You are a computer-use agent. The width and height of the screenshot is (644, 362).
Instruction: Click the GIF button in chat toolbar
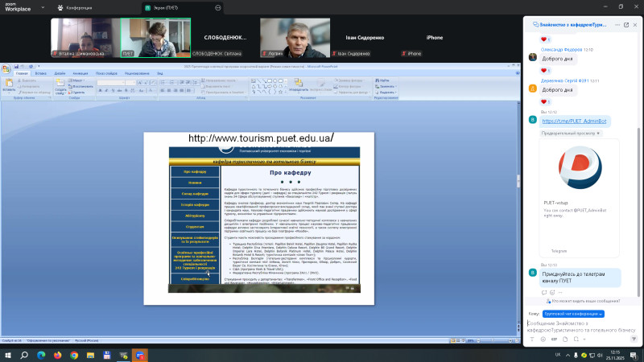(x=554, y=340)
